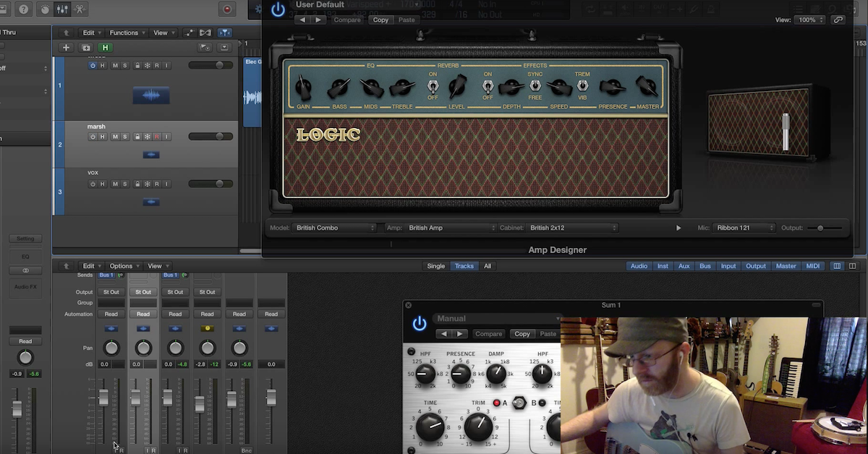Flip the Effects ON/OFF switch
Screen dimensions: 868x454
[x=488, y=86]
